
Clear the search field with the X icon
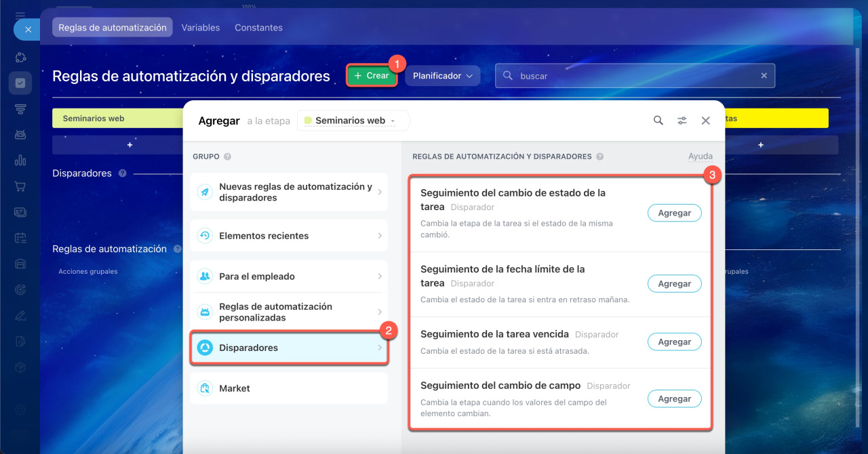(x=764, y=76)
